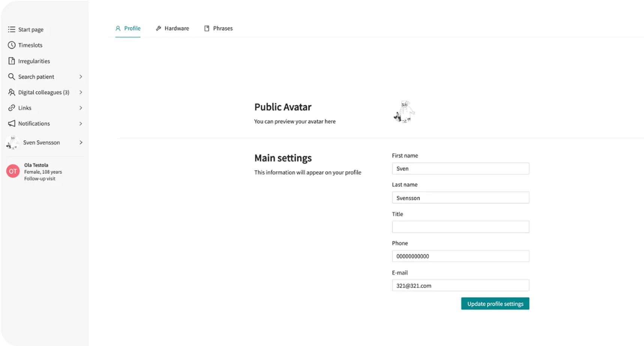Image resolution: width=644 pixels, height=346 pixels.
Task: Select the Profile tab
Action: 128,29
